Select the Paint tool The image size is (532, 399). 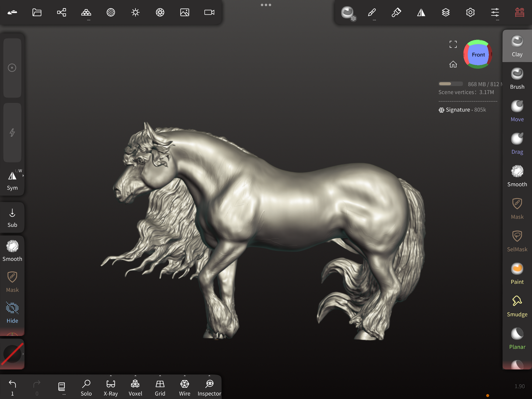pyautogui.click(x=517, y=273)
